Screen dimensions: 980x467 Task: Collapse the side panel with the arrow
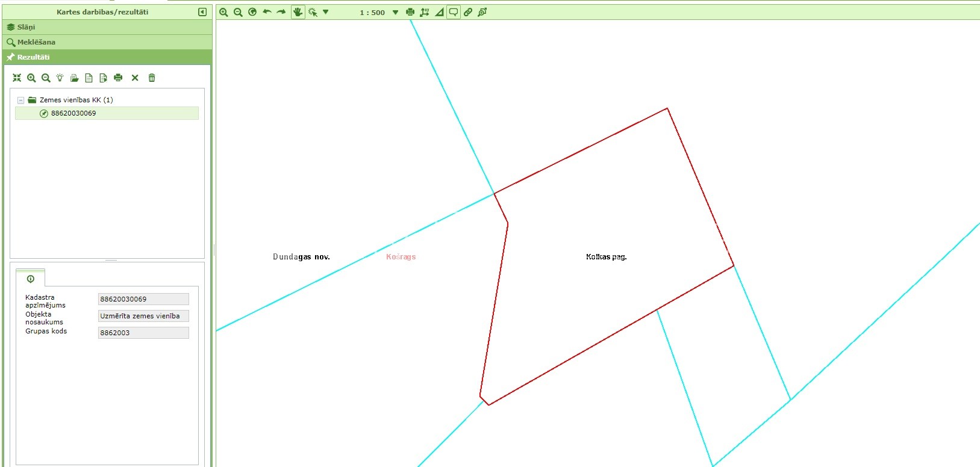pyautogui.click(x=202, y=12)
